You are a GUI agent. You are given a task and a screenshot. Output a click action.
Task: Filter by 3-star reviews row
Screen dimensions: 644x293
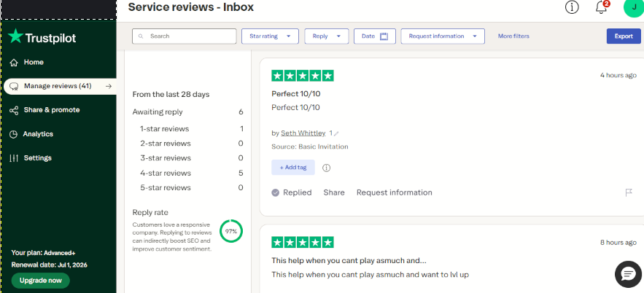(x=191, y=158)
